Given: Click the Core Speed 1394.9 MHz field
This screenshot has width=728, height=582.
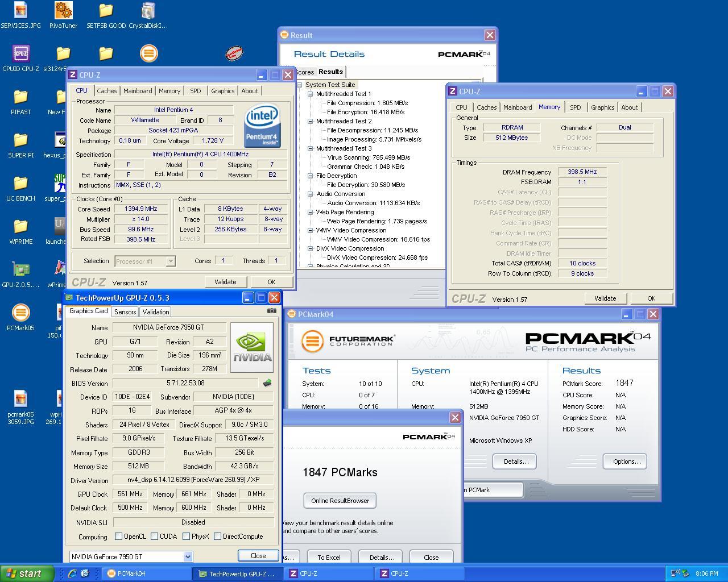Looking at the screenshot, I should tap(140, 209).
